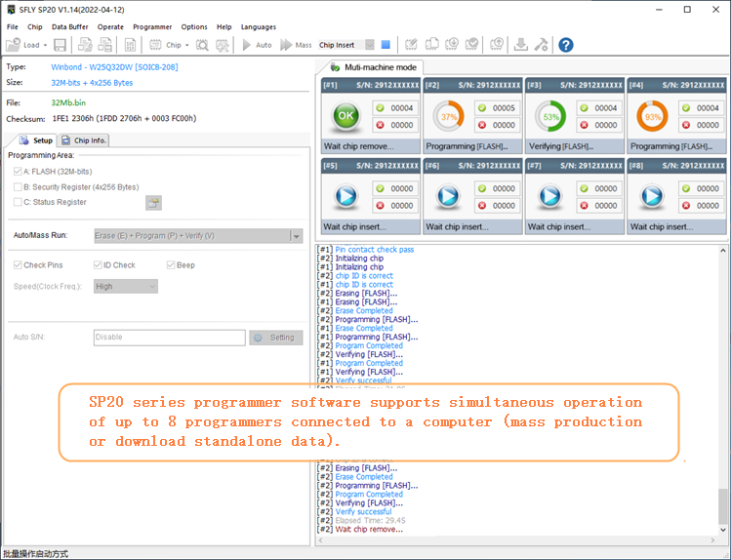The width and height of the screenshot is (731, 560).
Task: Switch to the Chip Info. tab
Action: tap(85, 140)
